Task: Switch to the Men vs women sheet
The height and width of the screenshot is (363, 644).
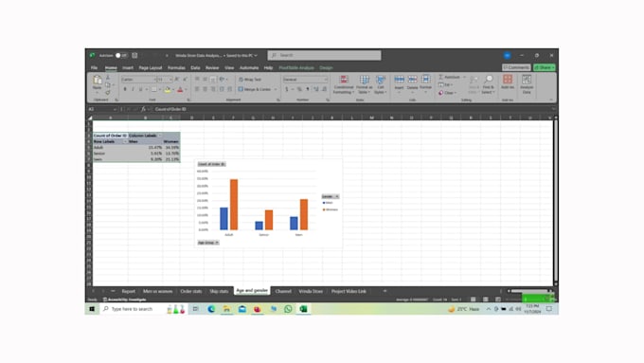Action: tap(158, 291)
